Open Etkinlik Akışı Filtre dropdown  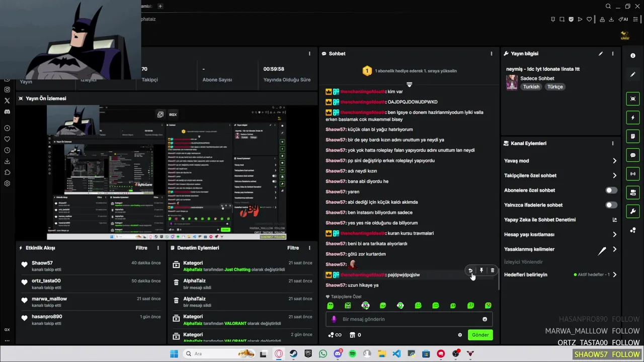[141, 248]
